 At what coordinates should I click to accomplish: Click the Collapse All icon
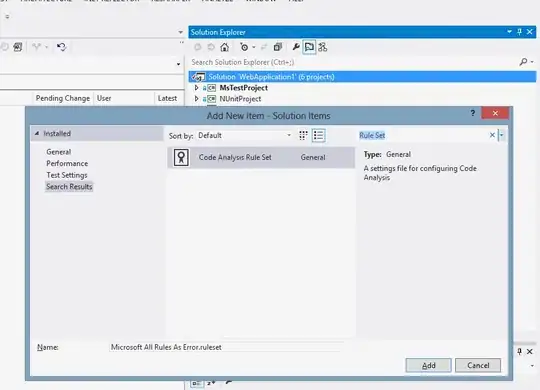[278, 47]
